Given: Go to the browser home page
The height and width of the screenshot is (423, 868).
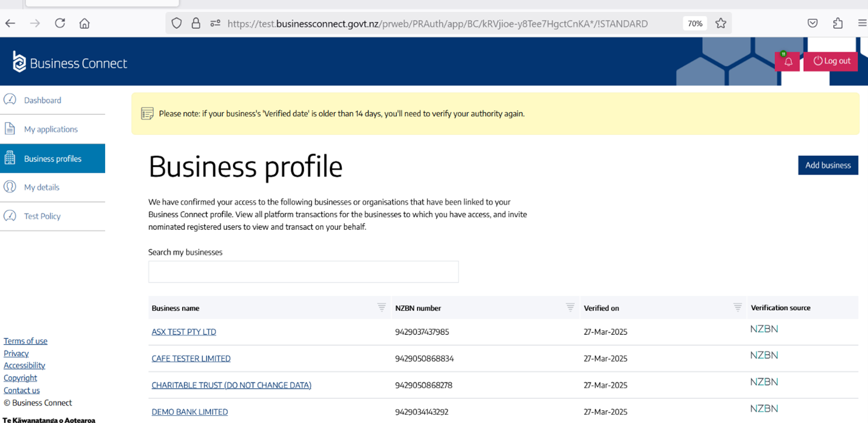Looking at the screenshot, I should point(84,23).
